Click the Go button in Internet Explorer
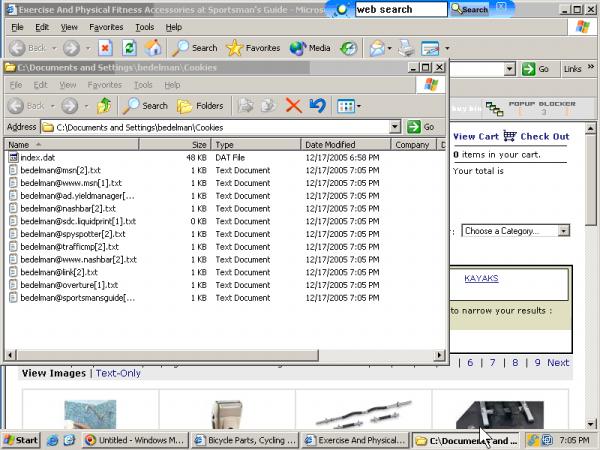This screenshot has height=450, width=600. tap(535, 69)
